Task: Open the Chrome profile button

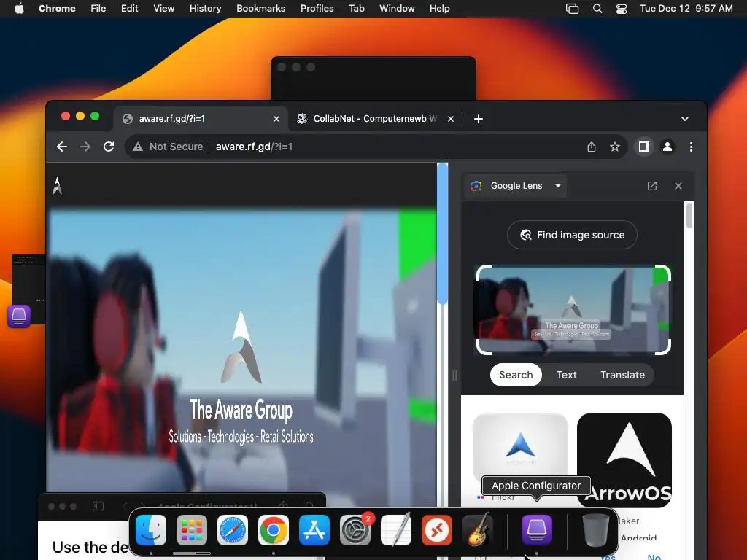Action: 667,147
